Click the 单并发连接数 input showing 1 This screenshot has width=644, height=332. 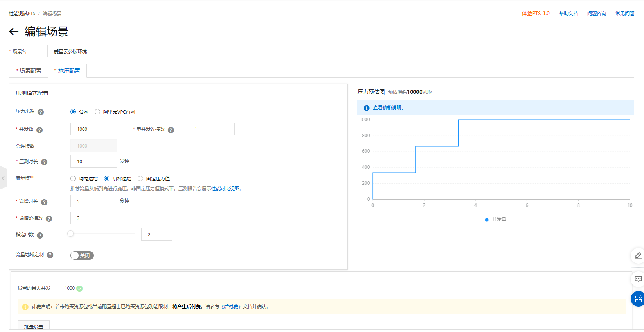tap(211, 129)
